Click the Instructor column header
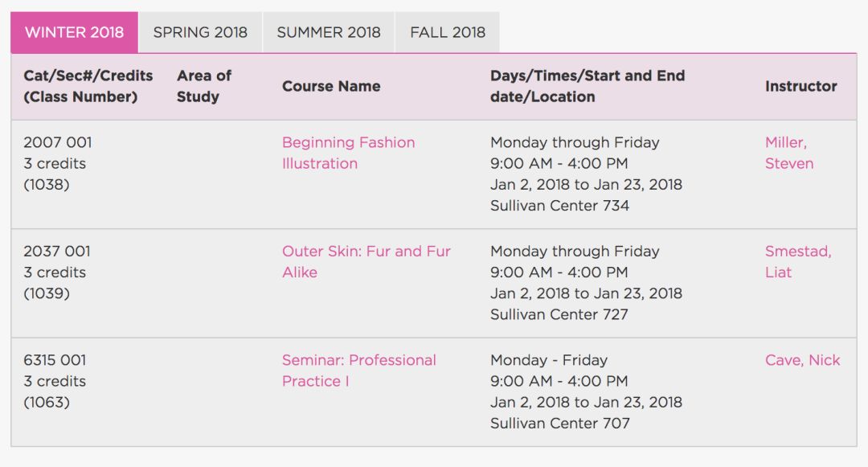This screenshot has width=868, height=467. tap(800, 86)
